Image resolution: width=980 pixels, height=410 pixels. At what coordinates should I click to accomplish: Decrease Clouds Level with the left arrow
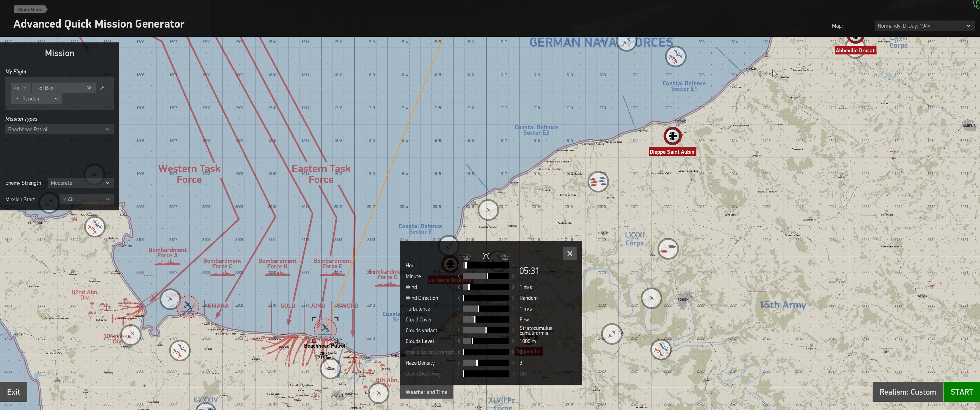click(458, 341)
